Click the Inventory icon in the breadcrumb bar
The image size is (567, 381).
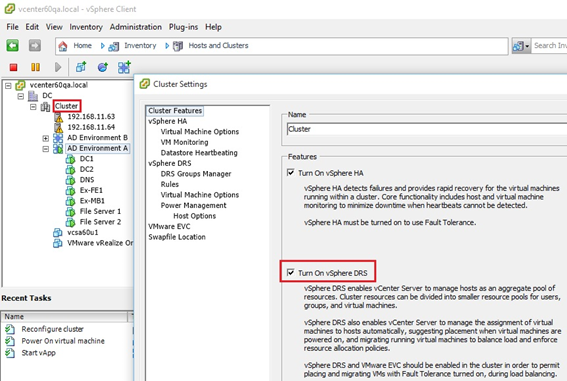(x=114, y=46)
